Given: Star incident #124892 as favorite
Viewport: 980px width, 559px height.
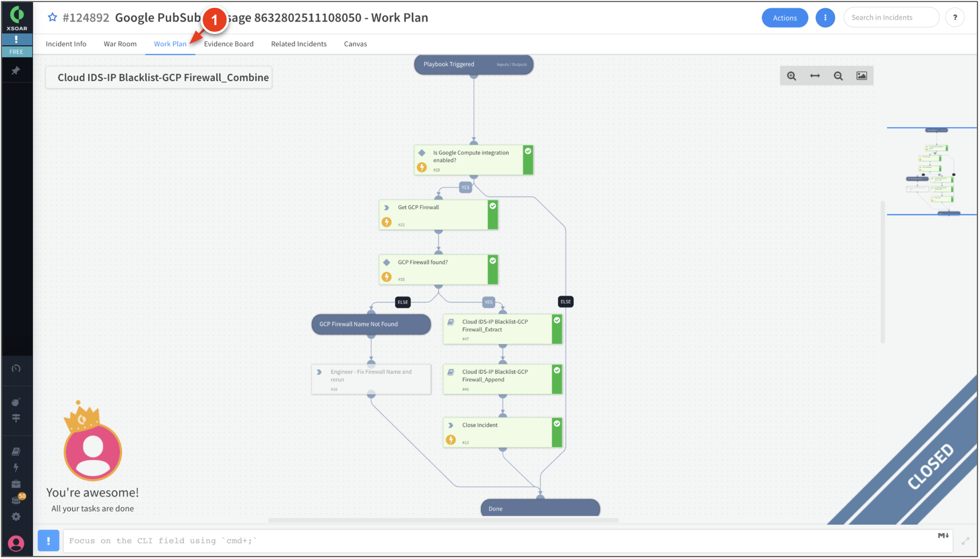Looking at the screenshot, I should (52, 17).
